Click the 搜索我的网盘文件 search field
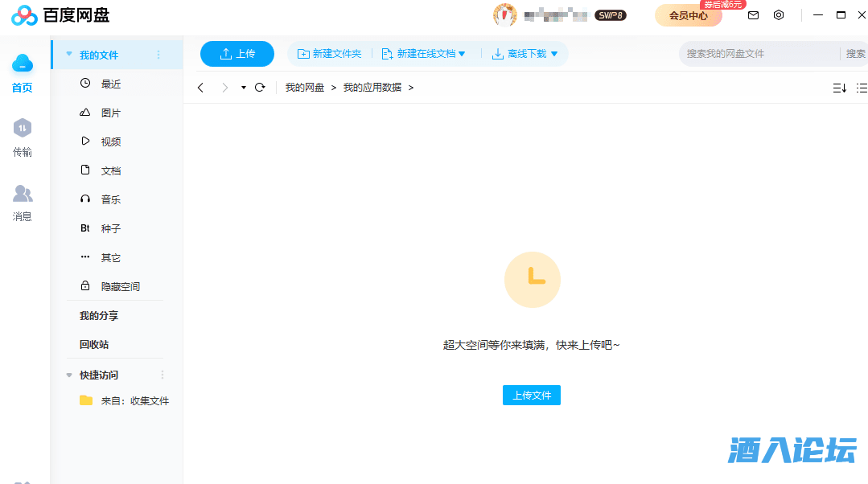The width and height of the screenshot is (868, 484). click(x=756, y=53)
